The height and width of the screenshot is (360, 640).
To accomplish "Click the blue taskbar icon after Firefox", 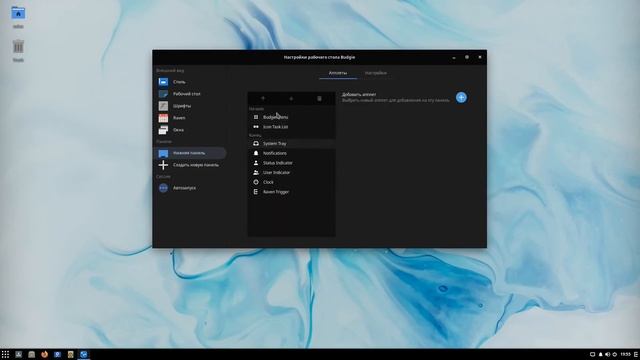I will pyautogui.click(x=58, y=354).
